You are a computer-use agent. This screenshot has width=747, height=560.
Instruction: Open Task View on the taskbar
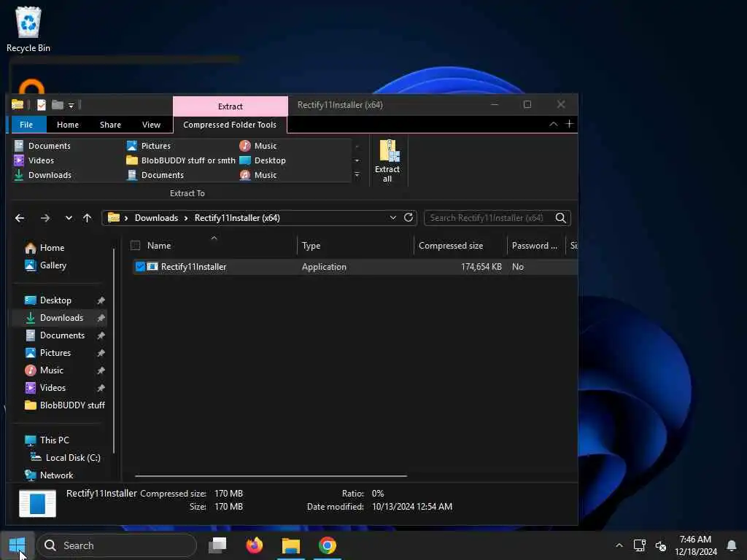click(x=217, y=545)
